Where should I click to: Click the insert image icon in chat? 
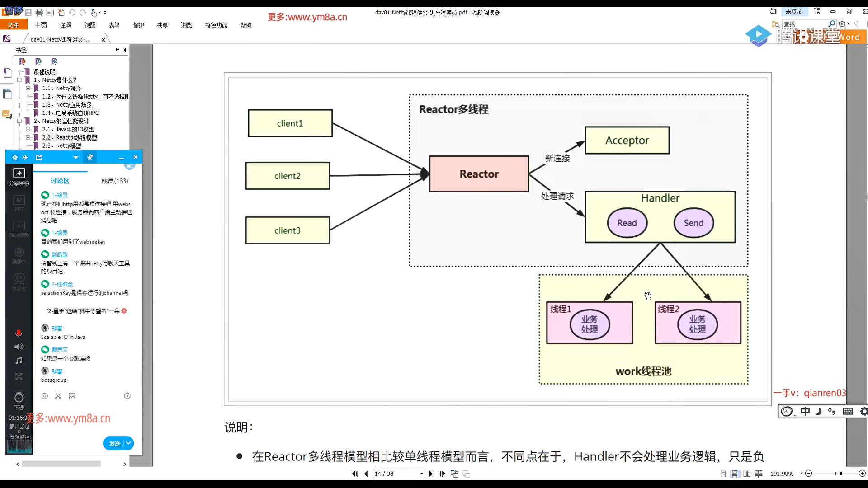72,396
